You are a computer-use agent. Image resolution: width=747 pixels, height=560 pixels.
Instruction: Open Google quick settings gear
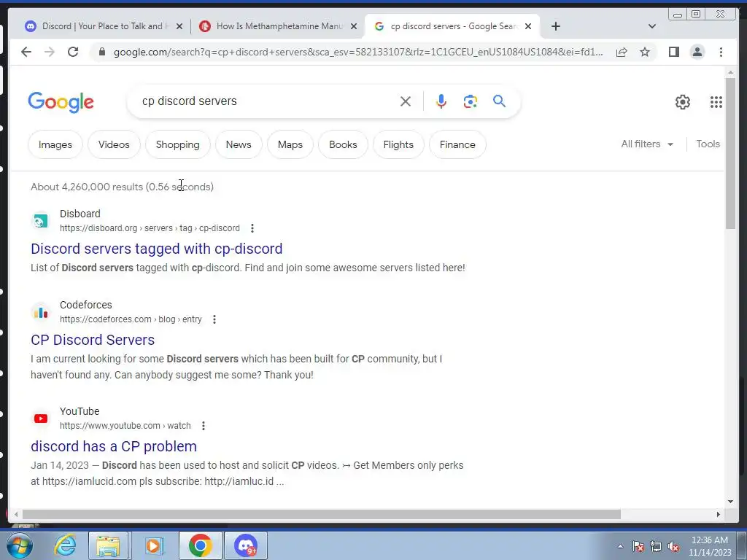pyautogui.click(x=683, y=102)
